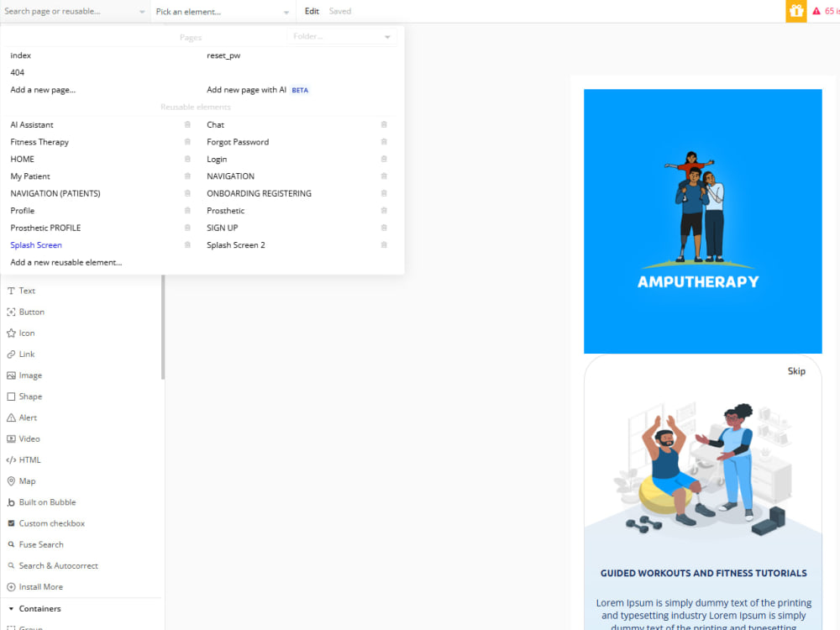Switch to the Edit tab
840x630 pixels.
312,12
